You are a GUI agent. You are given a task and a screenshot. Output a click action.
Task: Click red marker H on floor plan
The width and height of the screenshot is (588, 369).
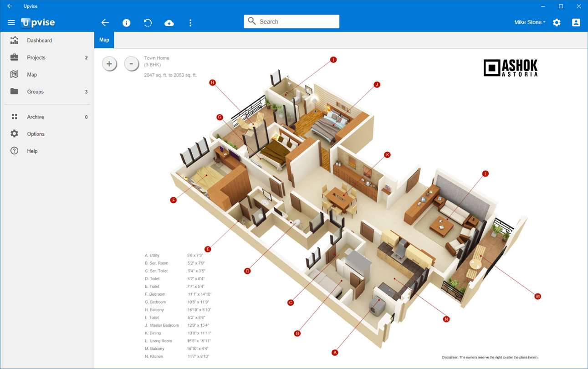pos(212,82)
